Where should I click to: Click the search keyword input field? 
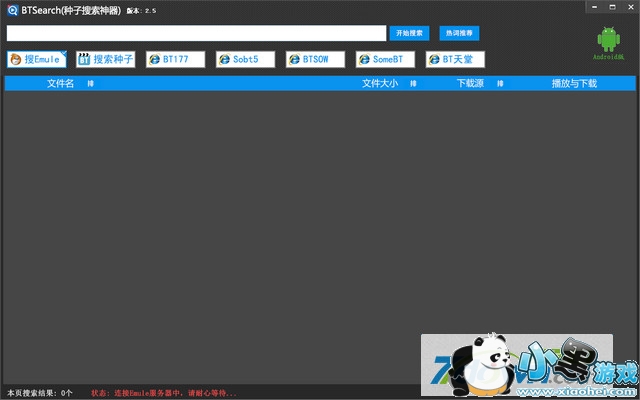196,33
